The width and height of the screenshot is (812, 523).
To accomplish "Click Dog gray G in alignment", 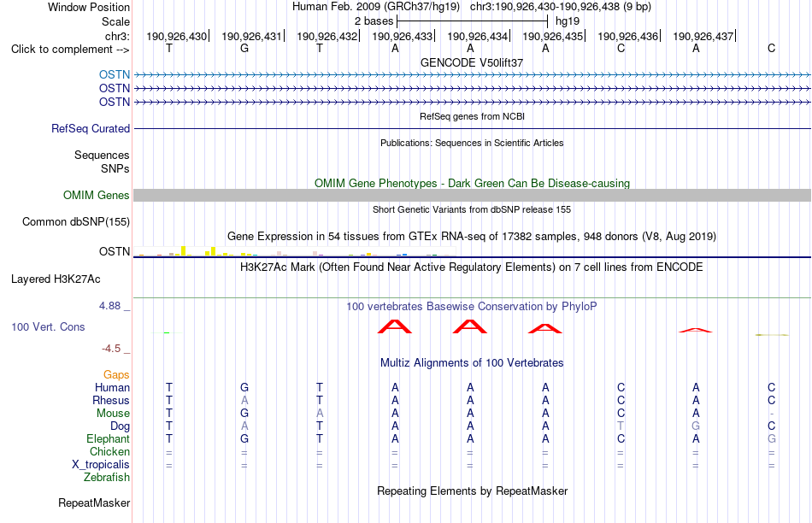I will pyautogui.click(x=696, y=426).
